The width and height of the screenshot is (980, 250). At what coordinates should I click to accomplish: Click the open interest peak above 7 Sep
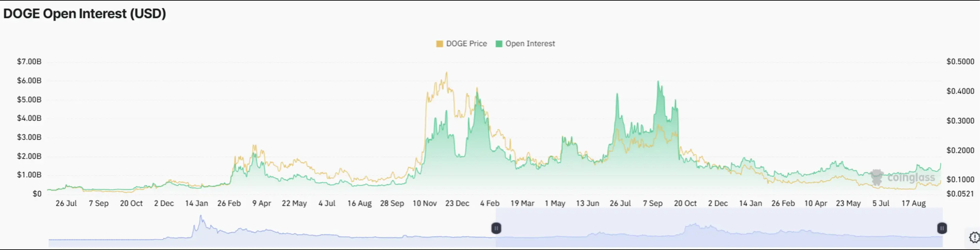(x=658, y=82)
